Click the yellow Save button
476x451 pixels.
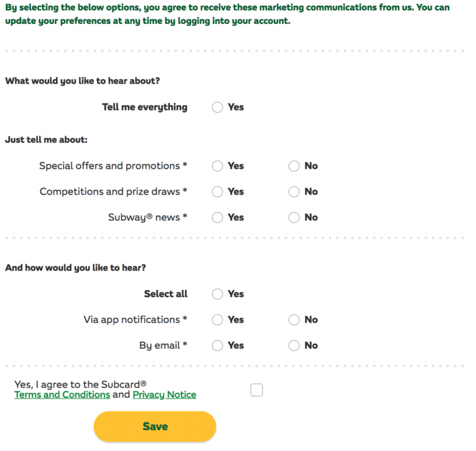click(x=155, y=427)
